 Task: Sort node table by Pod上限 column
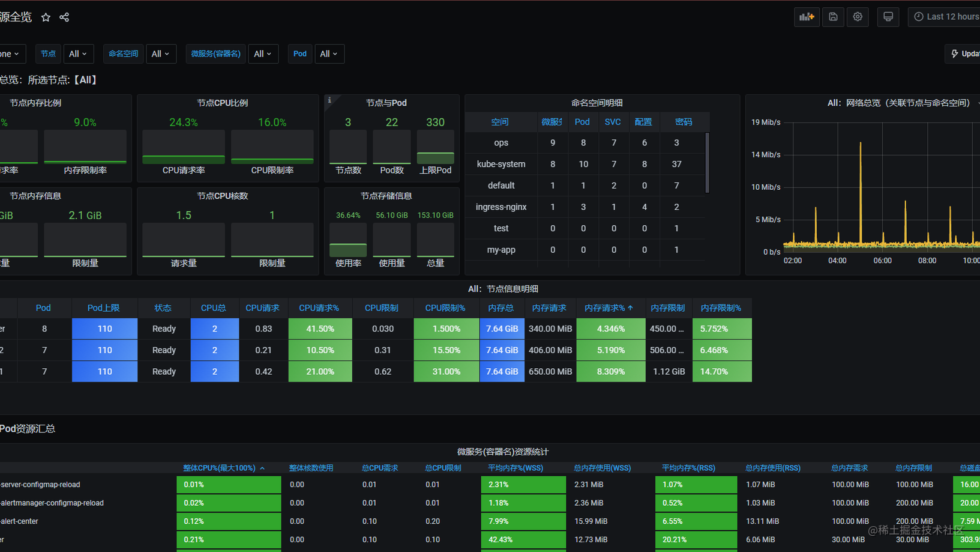104,308
